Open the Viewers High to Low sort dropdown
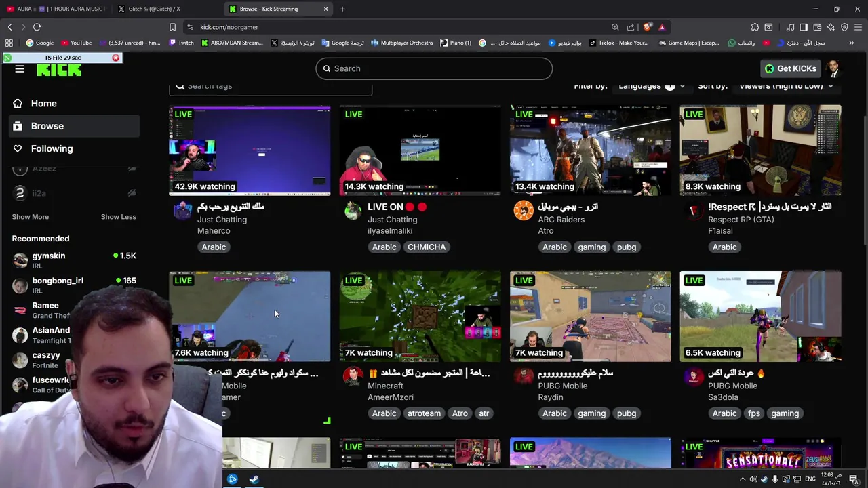The width and height of the screenshot is (868, 488). (x=786, y=86)
